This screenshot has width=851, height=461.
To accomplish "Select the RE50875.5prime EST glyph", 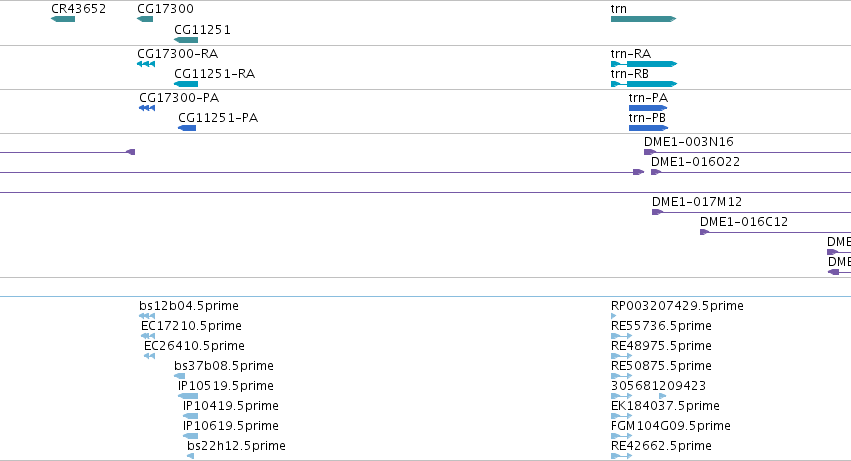I will [x=621, y=376].
